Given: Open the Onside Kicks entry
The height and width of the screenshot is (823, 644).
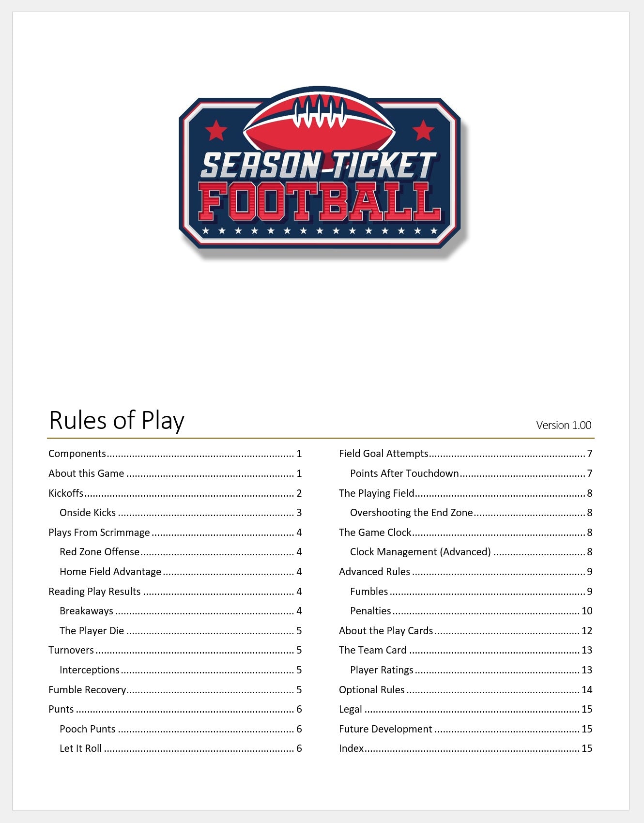Looking at the screenshot, I should pyautogui.click(x=88, y=513).
